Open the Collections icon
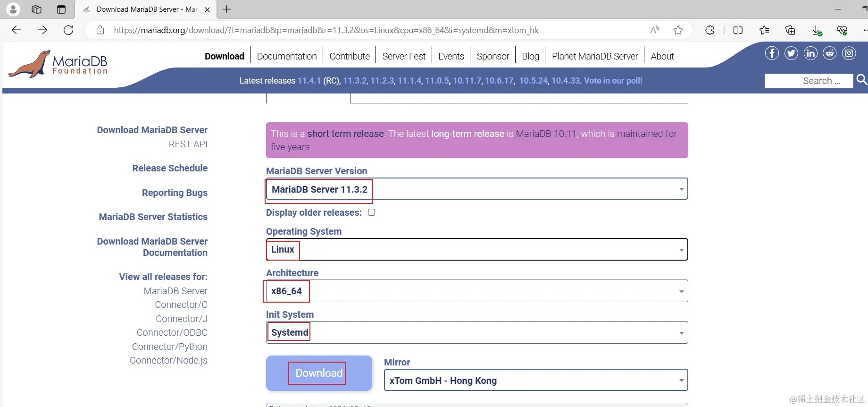868x407 pixels. (790, 30)
